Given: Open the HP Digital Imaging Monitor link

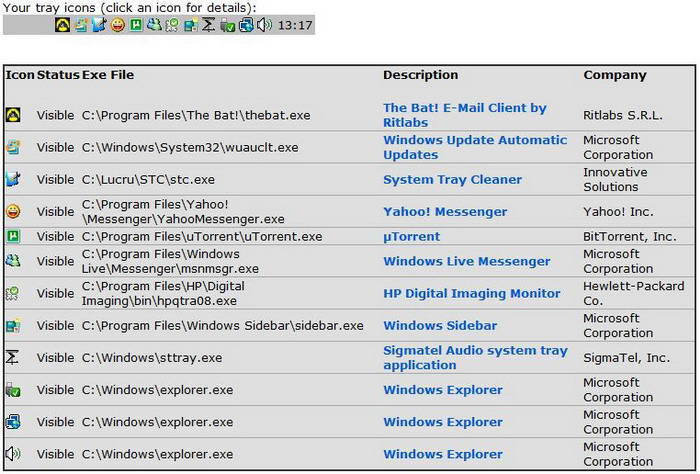Looking at the screenshot, I should tap(471, 293).
